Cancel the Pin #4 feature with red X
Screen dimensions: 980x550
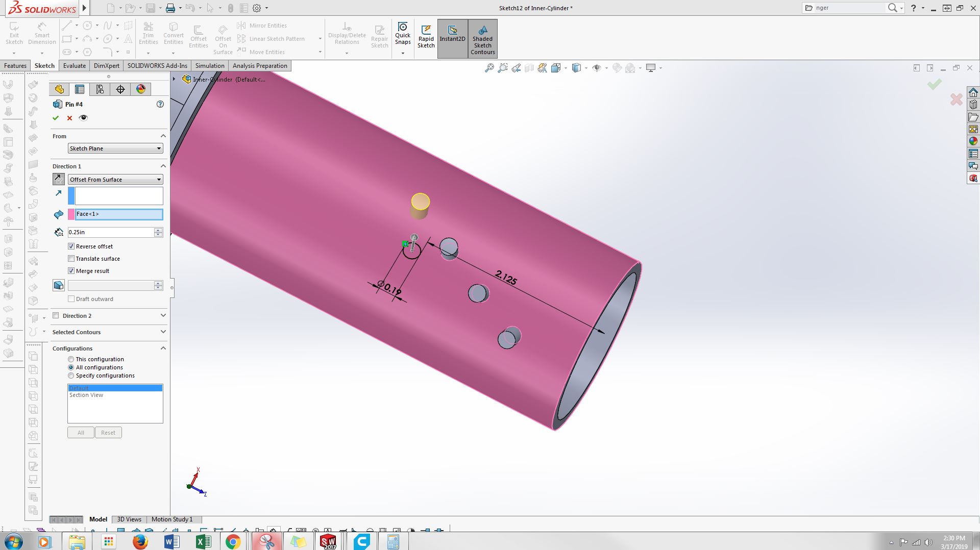(69, 118)
